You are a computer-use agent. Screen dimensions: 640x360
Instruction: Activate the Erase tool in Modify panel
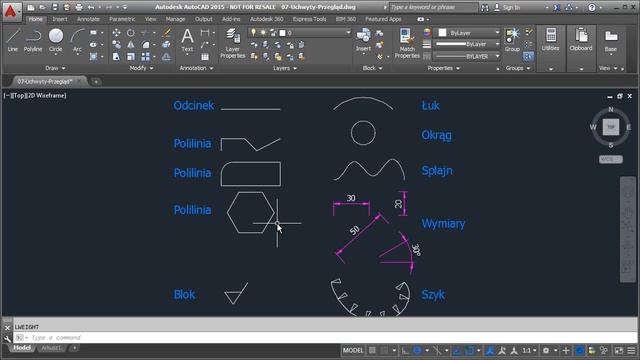click(x=167, y=33)
